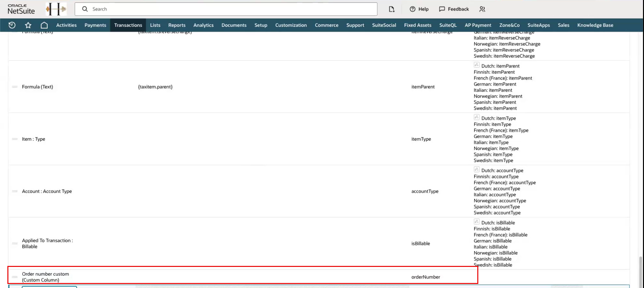The width and height of the screenshot is (644, 288).
Task: Click the Norwegian: isBillable translation text
Action: (496, 253)
